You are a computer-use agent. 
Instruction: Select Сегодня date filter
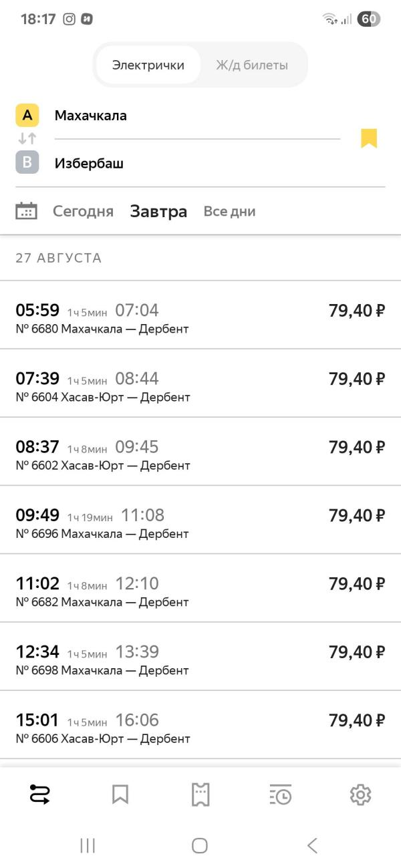coord(83,212)
